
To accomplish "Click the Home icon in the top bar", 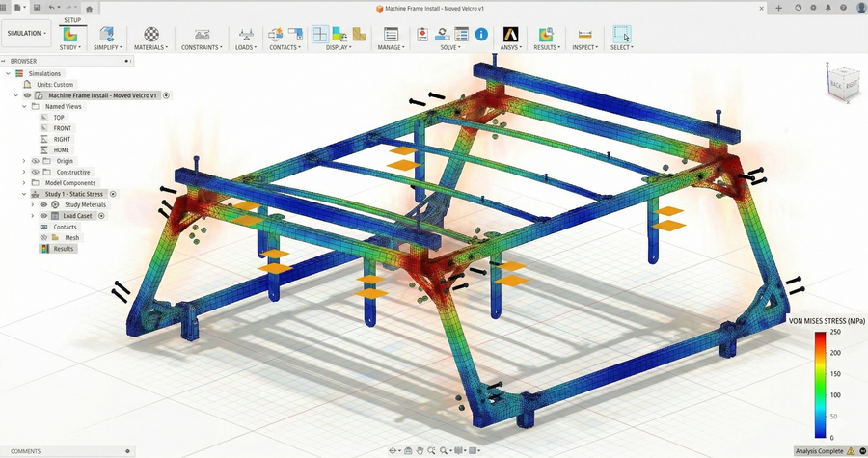I will click(x=90, y=8).
